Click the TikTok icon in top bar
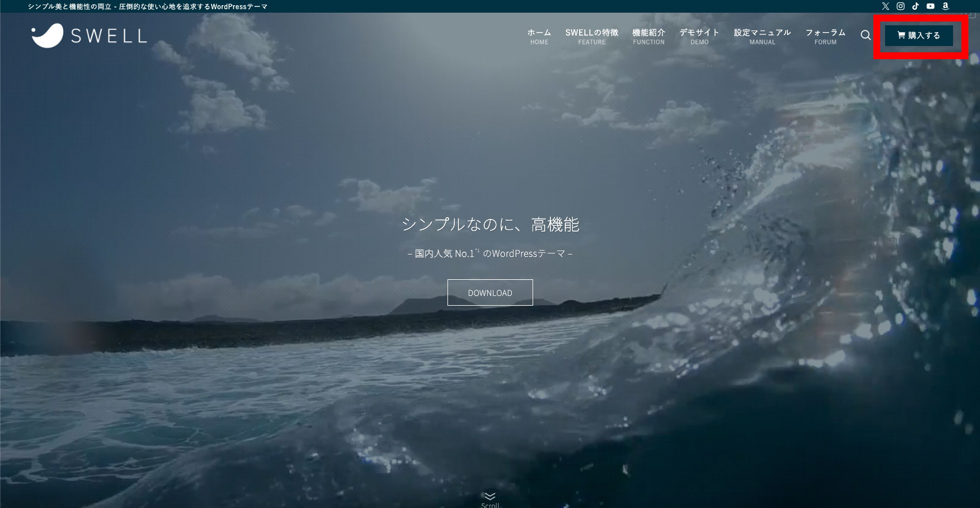Viewport: 980px width, 508px height. 916,6
